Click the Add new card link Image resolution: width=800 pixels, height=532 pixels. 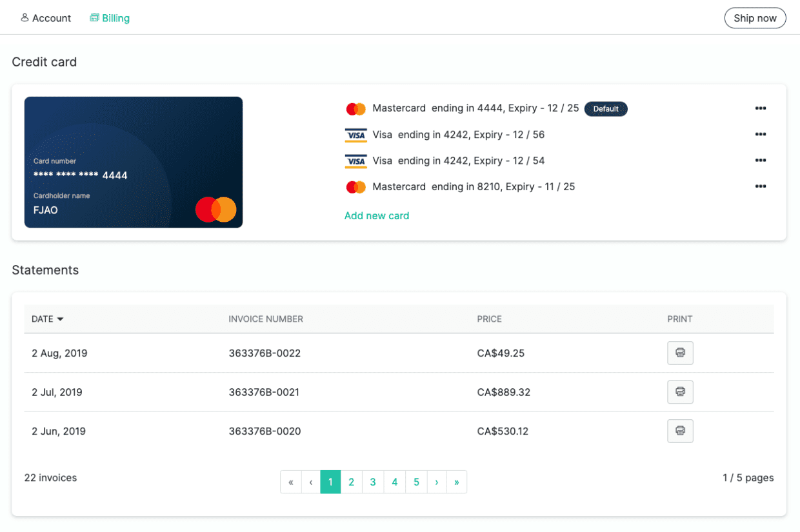click(x=377, y=216)
